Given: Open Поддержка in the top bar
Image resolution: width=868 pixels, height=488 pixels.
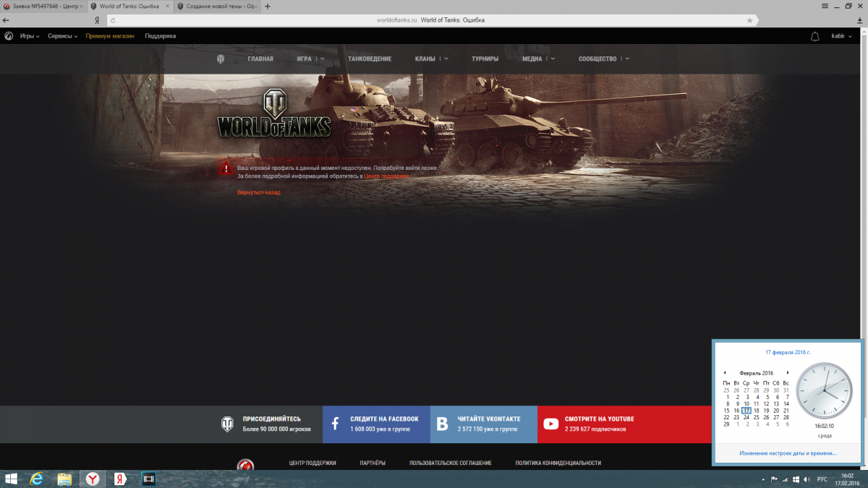Looking at the screenshot, I should tap(160, 36).
